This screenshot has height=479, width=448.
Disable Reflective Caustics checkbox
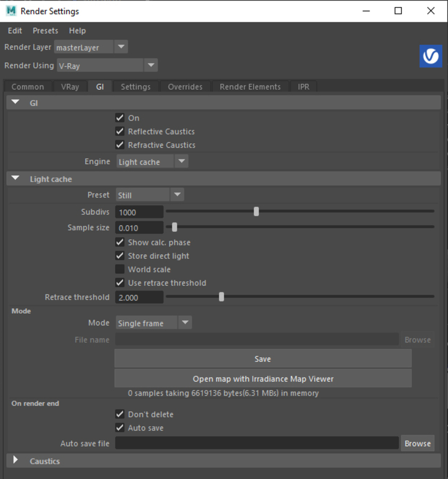120,131
